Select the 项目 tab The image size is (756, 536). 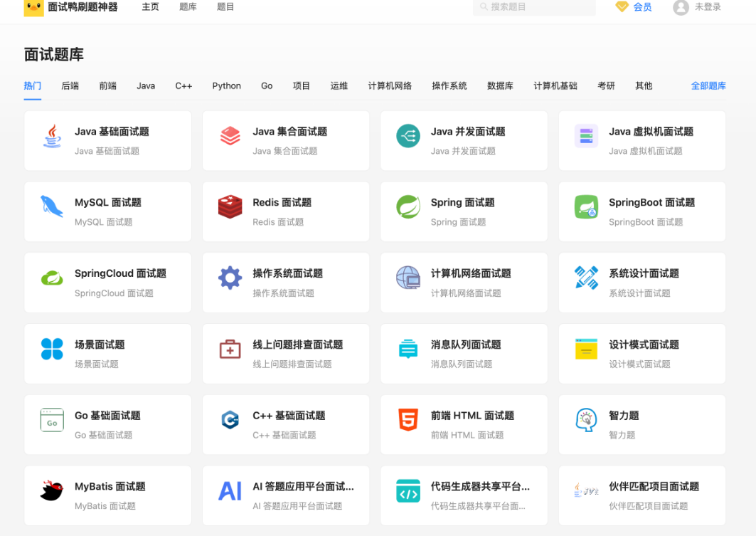coord(302,86)
